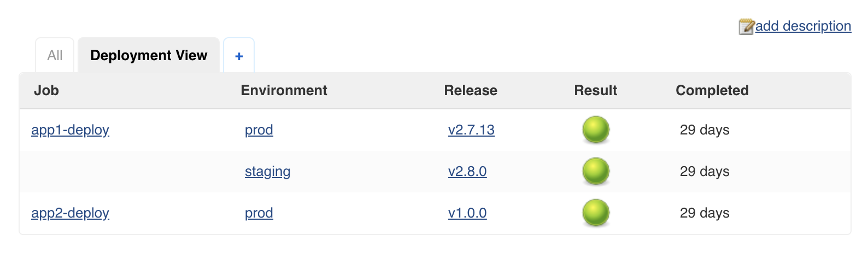This screenshot has height=258, width=868.
Task: Click green status ball for app1-deploy prod
Action: [596, 130]
